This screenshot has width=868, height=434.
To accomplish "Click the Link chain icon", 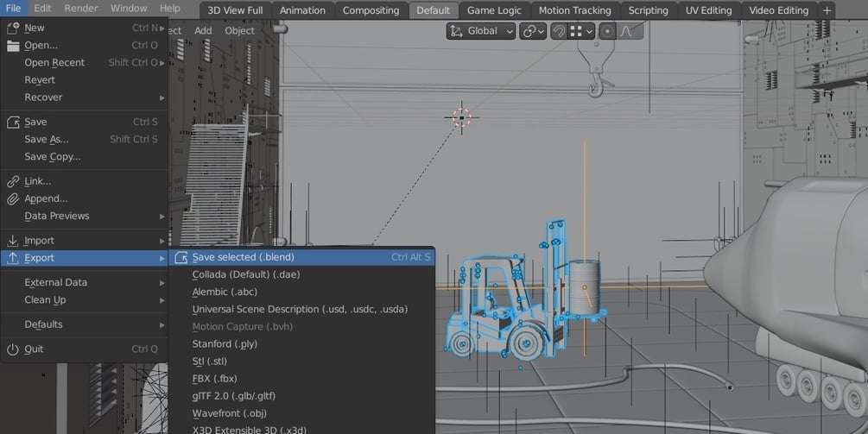I will tap(13, 181).
